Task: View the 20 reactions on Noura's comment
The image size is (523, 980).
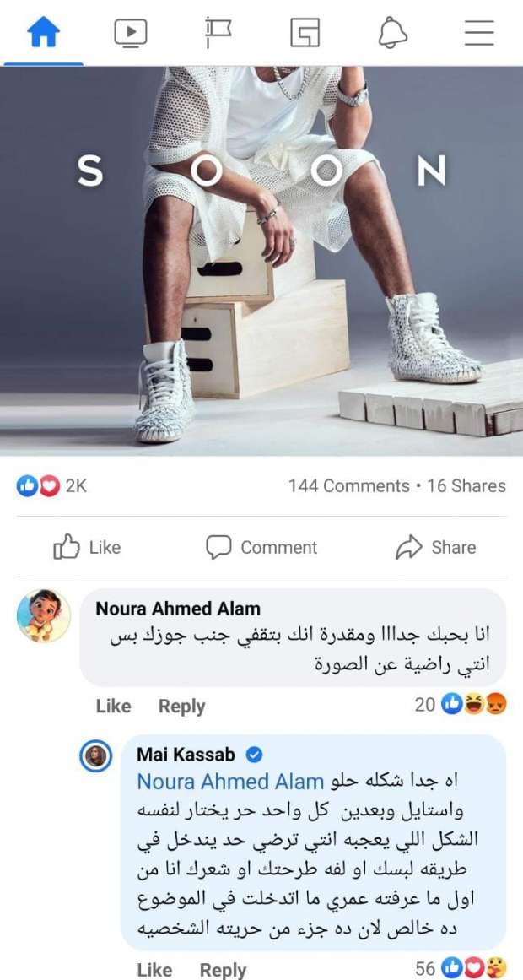Action: 461,705
